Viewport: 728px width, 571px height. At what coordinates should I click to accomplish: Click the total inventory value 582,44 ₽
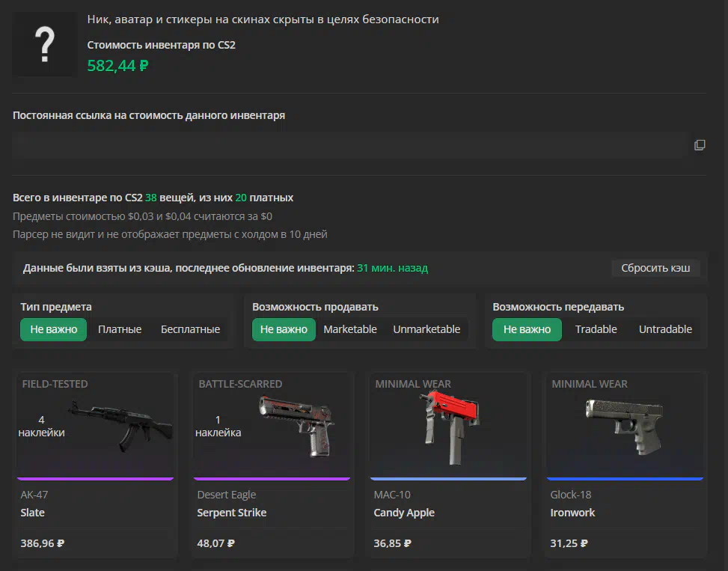[x=118, y=66]
